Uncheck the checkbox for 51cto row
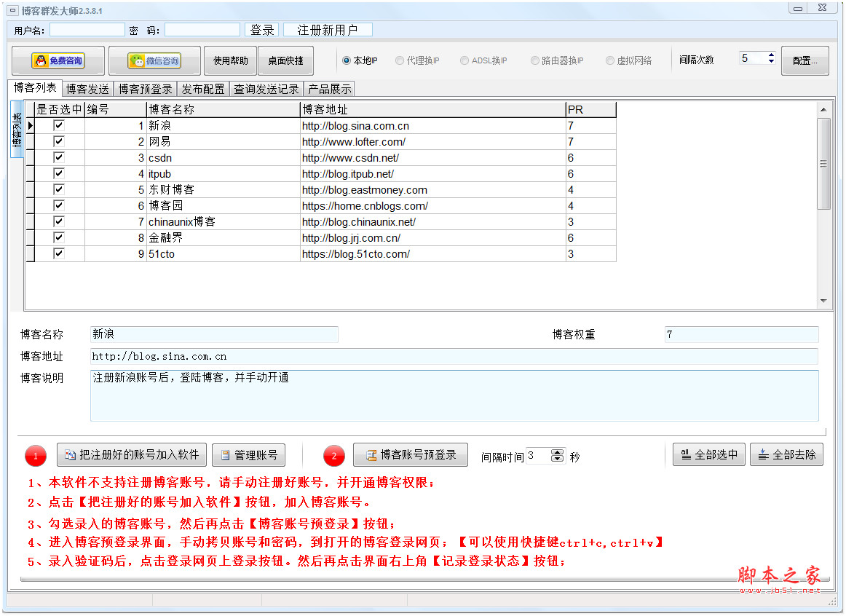Screen dimensions: 846x616 59,253
